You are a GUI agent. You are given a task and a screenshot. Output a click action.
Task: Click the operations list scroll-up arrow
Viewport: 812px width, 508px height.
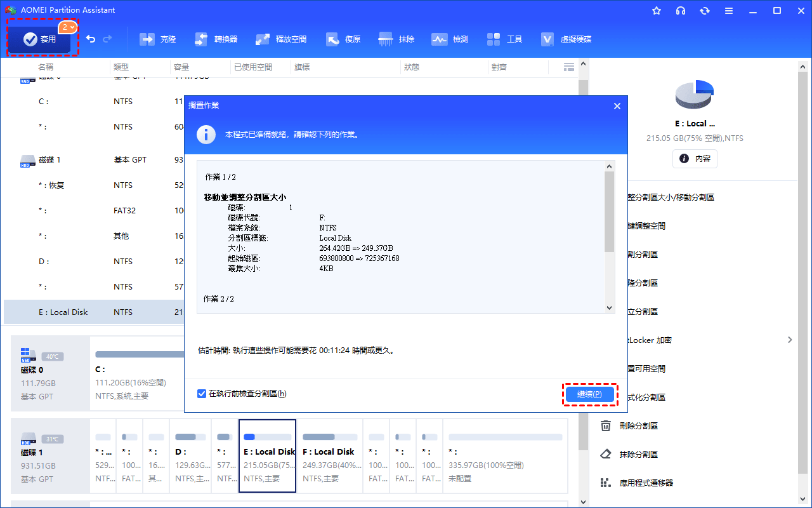(610, 166)
